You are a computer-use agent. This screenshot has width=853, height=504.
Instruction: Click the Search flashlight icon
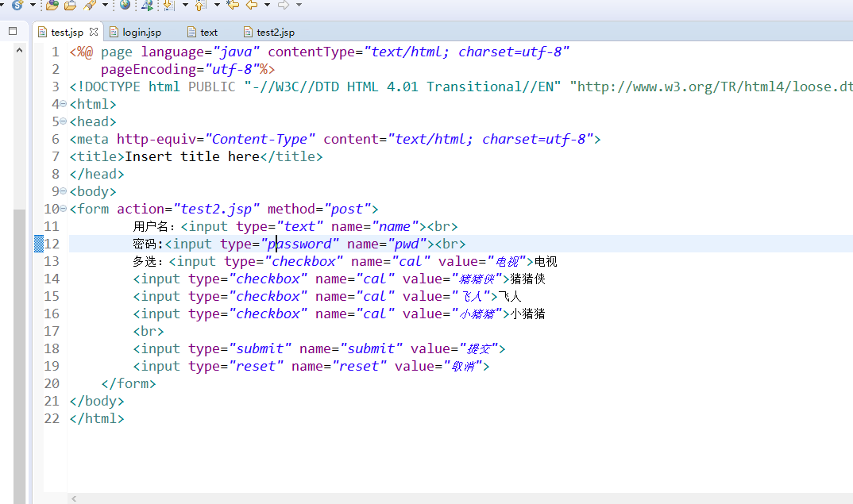click(90, 5)
